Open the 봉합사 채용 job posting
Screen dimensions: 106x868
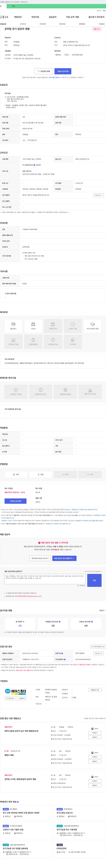[9, 755]
